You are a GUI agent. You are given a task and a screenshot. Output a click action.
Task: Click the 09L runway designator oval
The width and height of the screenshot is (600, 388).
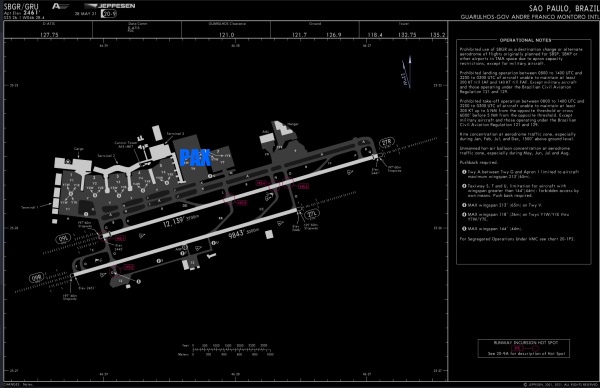(x=63, y=239)
